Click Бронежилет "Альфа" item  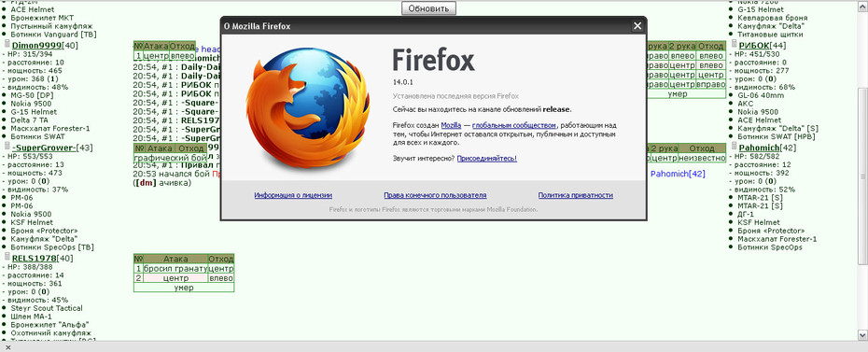49,325
